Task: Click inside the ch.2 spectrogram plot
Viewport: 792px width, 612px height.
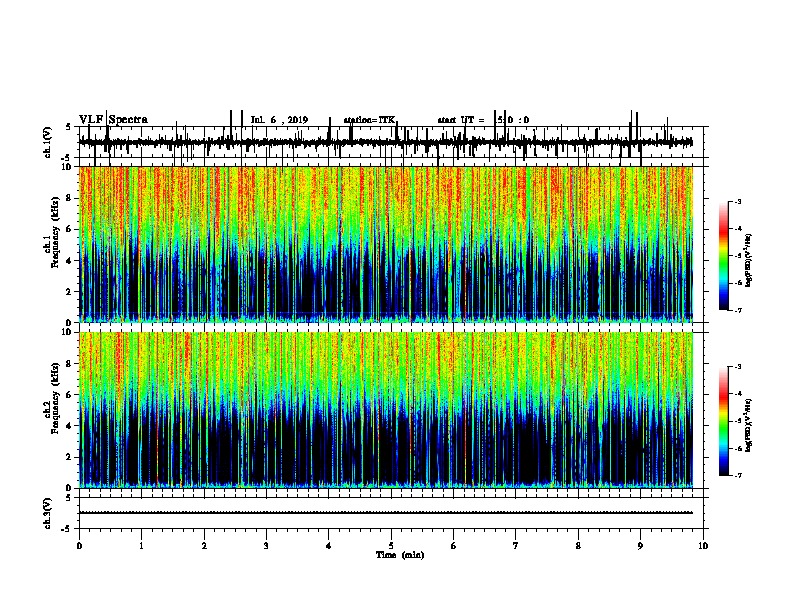Action: 385,410
